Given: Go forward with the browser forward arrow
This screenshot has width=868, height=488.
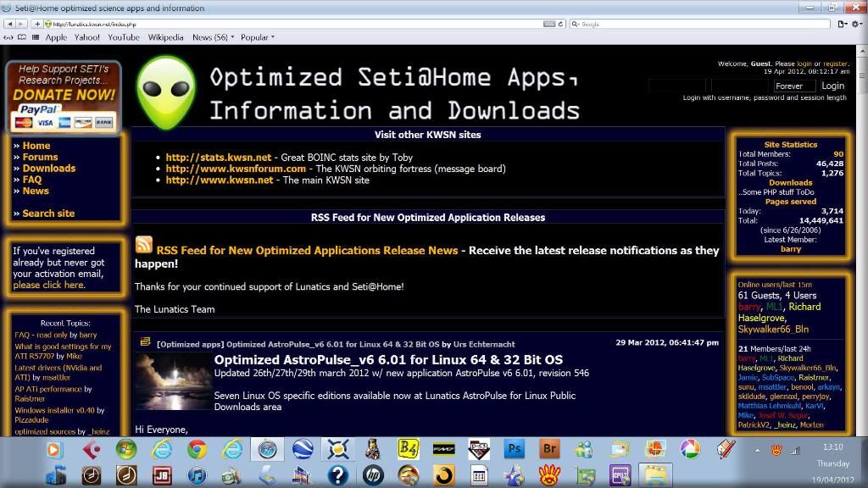Looking at the screenshot, I should tap(21, 24).
